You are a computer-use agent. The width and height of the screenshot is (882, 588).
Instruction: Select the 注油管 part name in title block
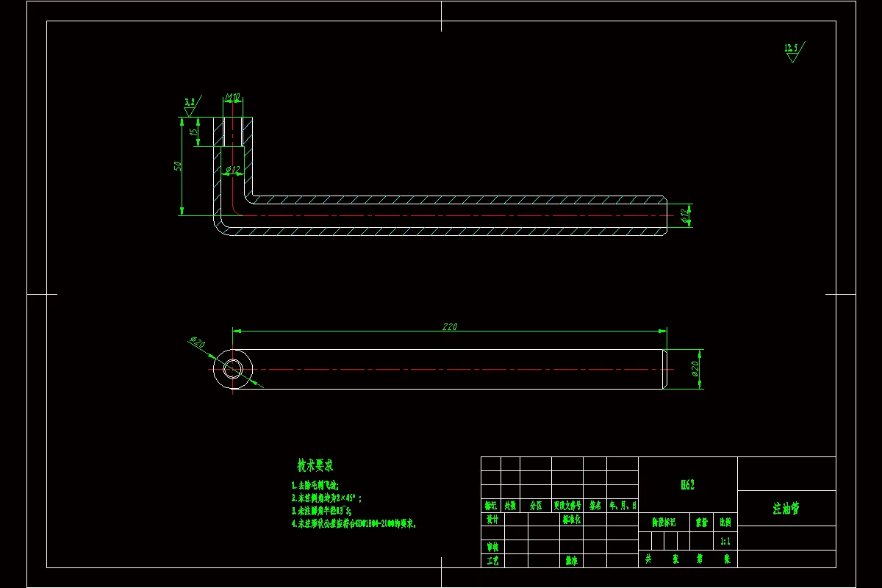[x=786, y=509]
